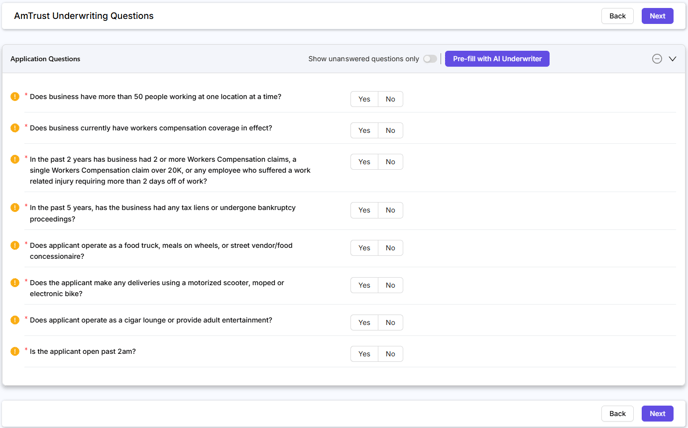Click the Application Questions heading text
688x428 pixels.
[x=45, y=59]
